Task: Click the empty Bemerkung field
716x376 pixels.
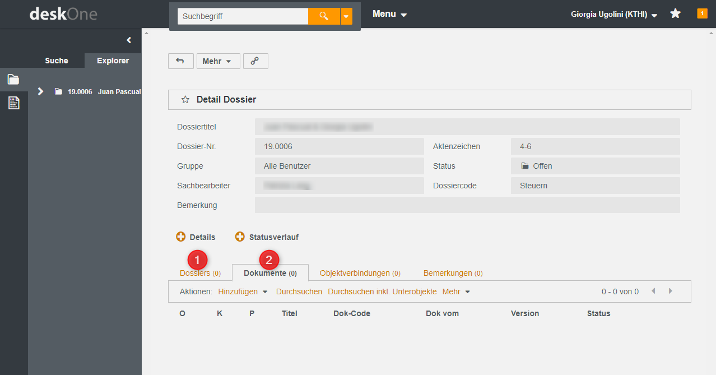Action: (x=467, y=205)
